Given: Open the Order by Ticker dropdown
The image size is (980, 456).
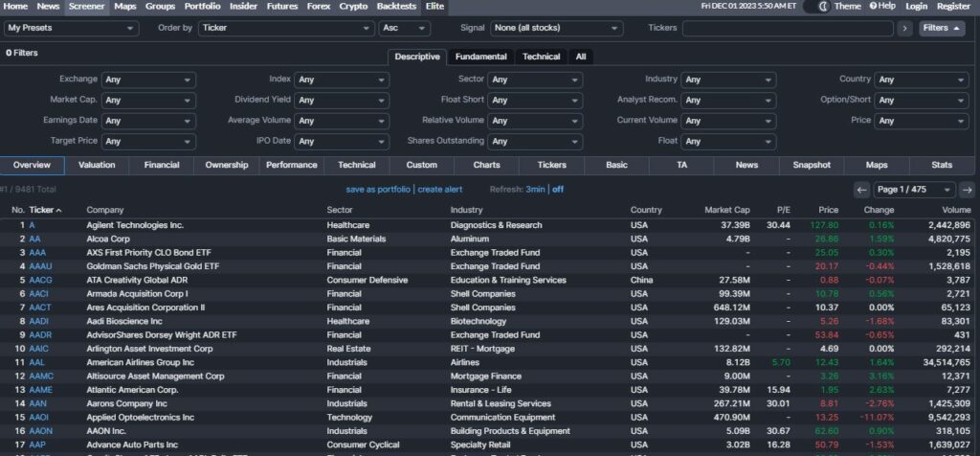Looking at the screenshot, I should (x=286, y=28).
